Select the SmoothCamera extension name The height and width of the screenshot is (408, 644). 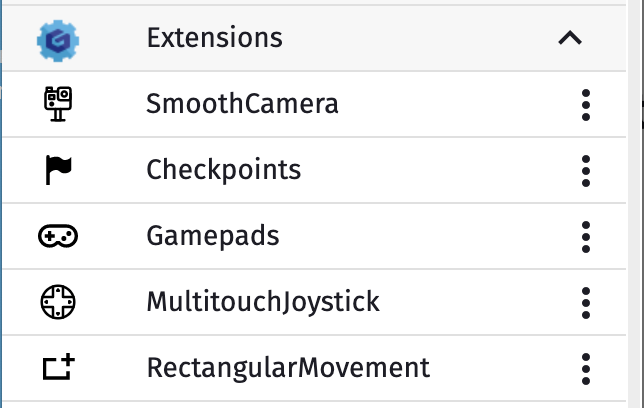coord(242,103)
